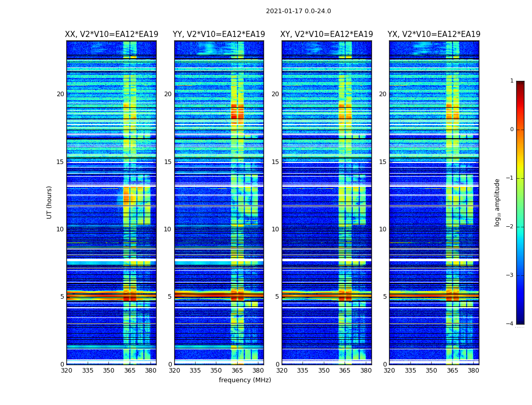
Task: Click the YX panel title text
Action: pos(434,34)
